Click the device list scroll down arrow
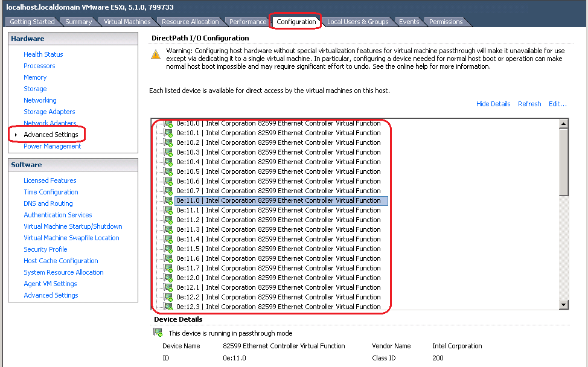Image resolution: width=588 pixels, height=367 pixels. tap(563, 304)
